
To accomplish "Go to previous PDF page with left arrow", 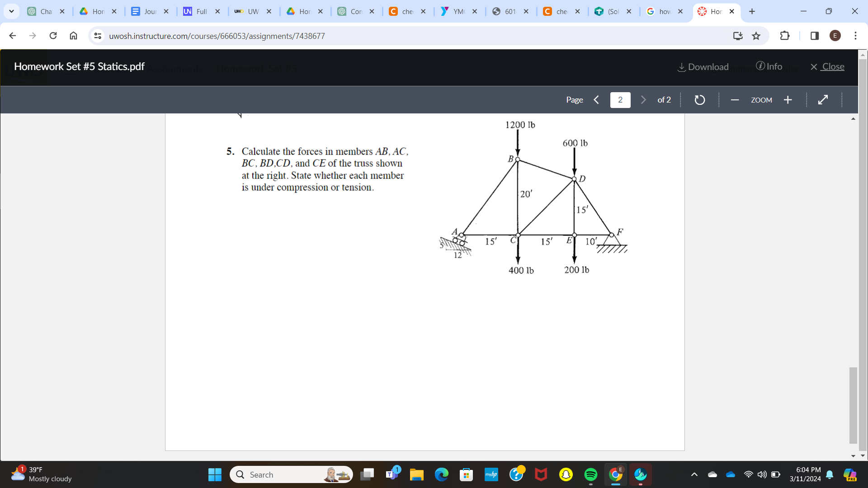I will pyautogui.click(x=596, y=99).
